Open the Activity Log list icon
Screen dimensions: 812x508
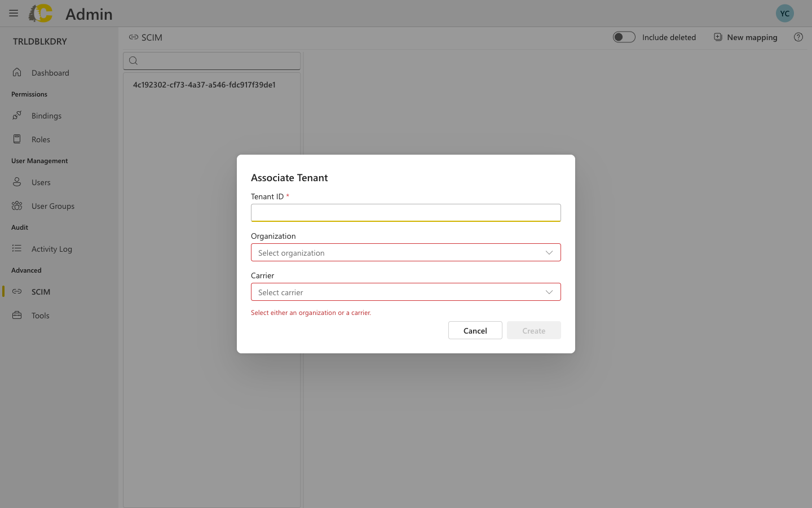(x=17, y=248)
